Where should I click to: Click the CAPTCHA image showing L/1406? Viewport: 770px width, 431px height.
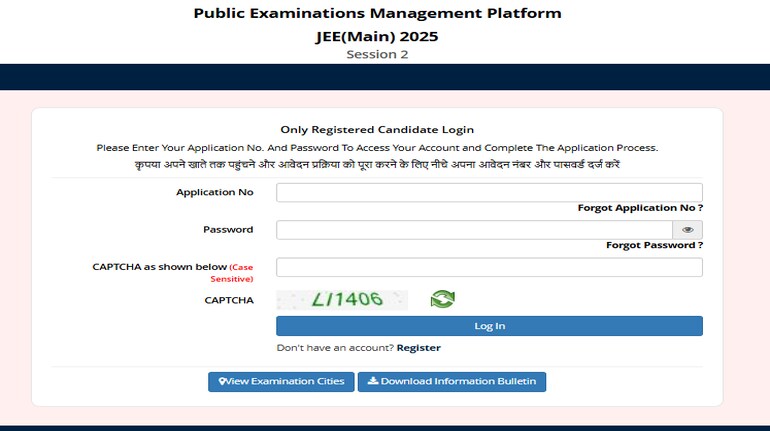point(342,299)
